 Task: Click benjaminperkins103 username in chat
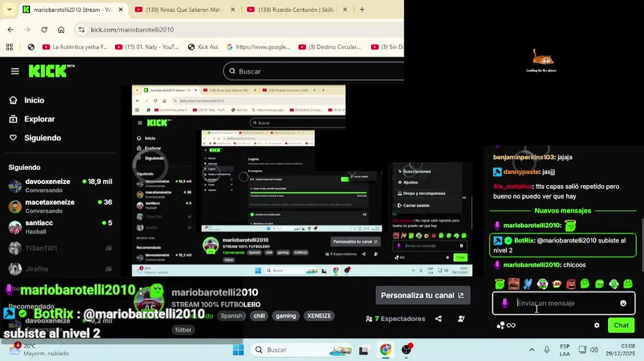click(524, 157)
